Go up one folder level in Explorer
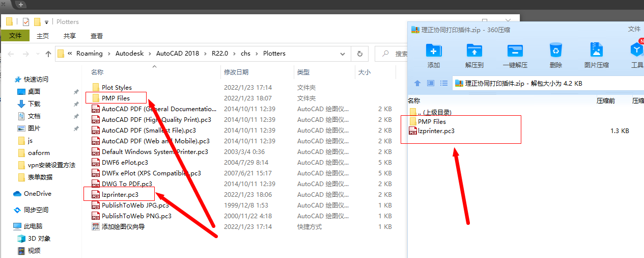Image resolution: width=644 pixels, height=258 pixels. [48, 54]
